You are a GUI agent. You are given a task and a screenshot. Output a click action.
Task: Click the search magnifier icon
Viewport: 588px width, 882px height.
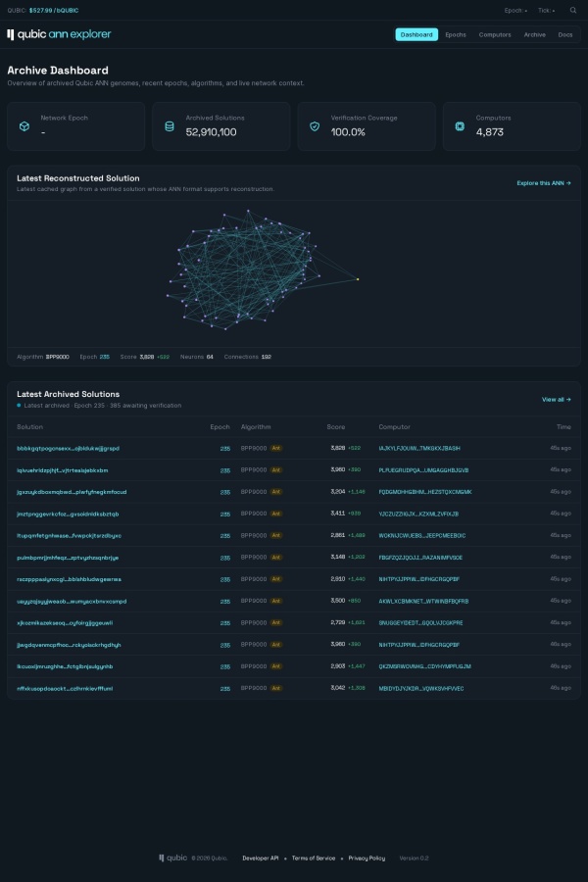coord(572,10)
